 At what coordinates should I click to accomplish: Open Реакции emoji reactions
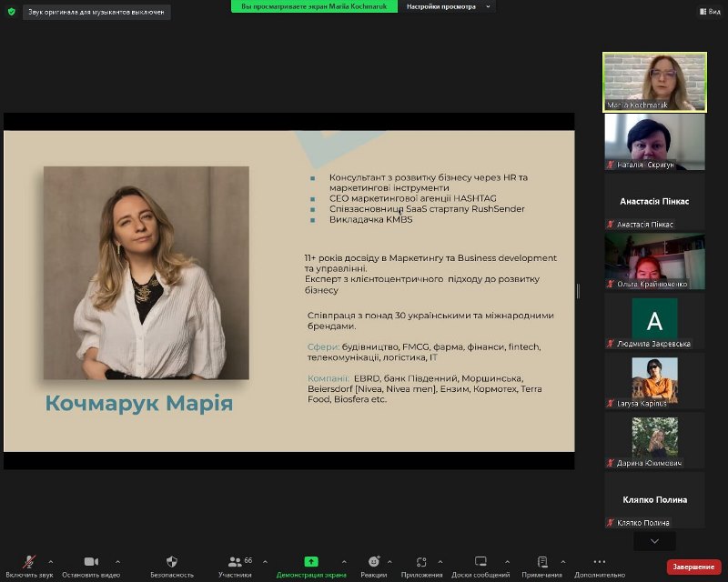[373, 562]
